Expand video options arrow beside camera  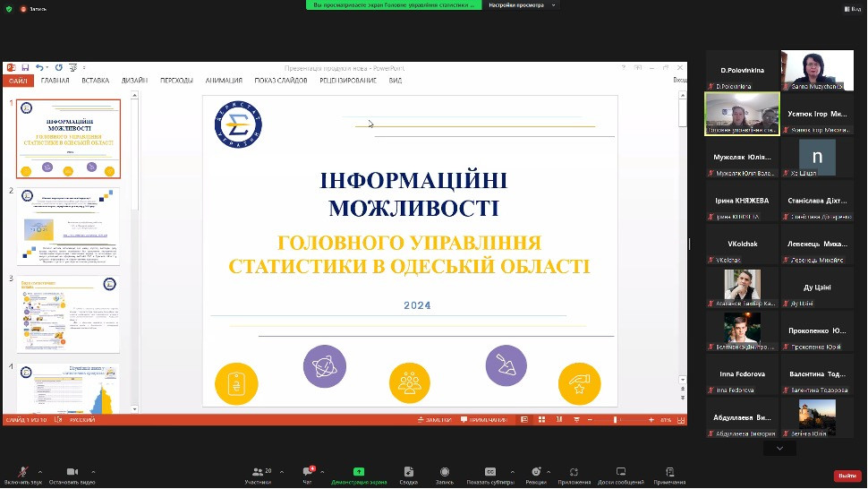pyautogui.click(x=93, y=472)
